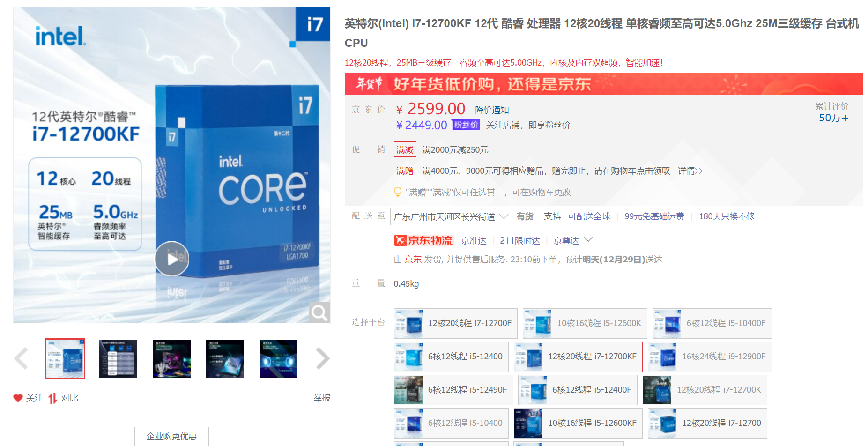This screenshot has width=868, height=446.
Task: Select platform option i5-12600K
Action: coord(585,323)
